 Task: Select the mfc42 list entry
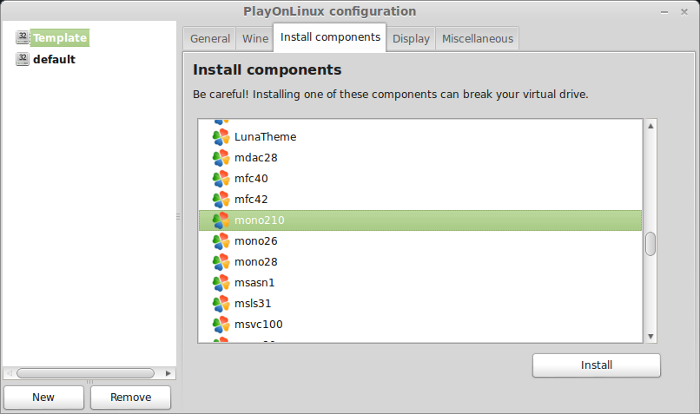(x=421, y=199)
